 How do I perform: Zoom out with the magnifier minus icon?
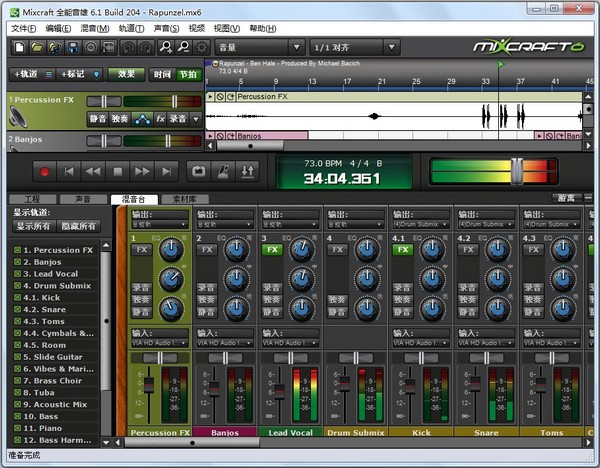[x=184, y=47]
